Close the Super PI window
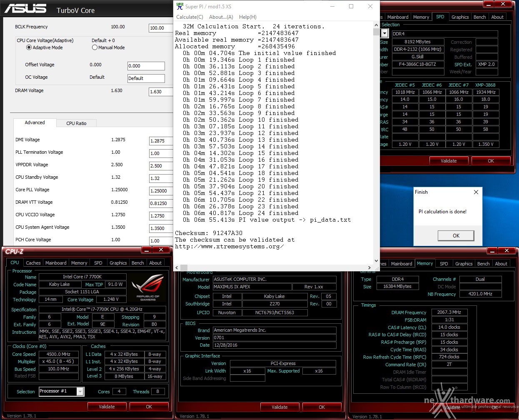This screenshot has height=420, width=519. coord(370,6)
